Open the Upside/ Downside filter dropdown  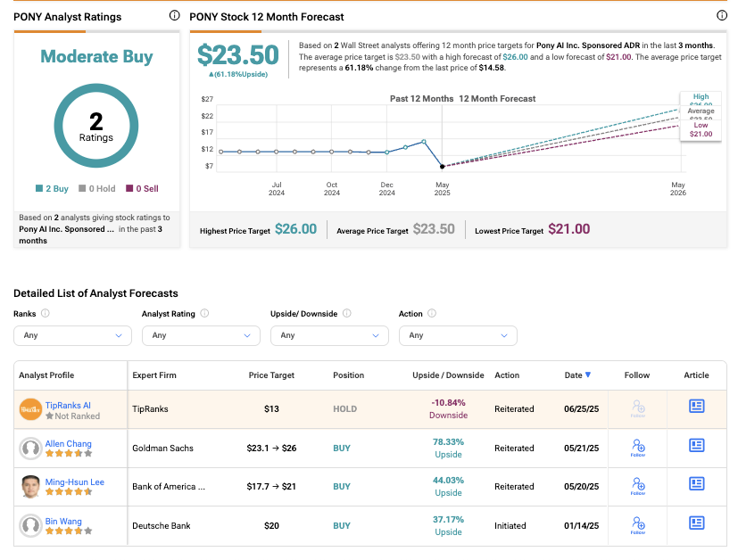[329, 335]
